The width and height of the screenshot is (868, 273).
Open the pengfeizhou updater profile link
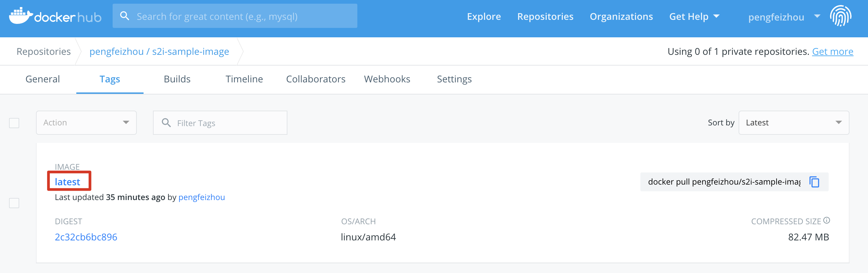[x=201, y=197]
